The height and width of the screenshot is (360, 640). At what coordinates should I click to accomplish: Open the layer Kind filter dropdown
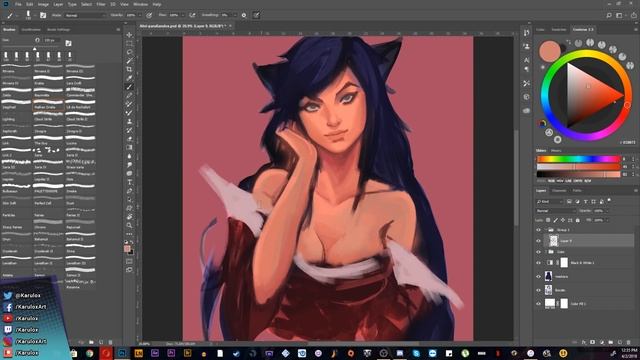(550, 202)
